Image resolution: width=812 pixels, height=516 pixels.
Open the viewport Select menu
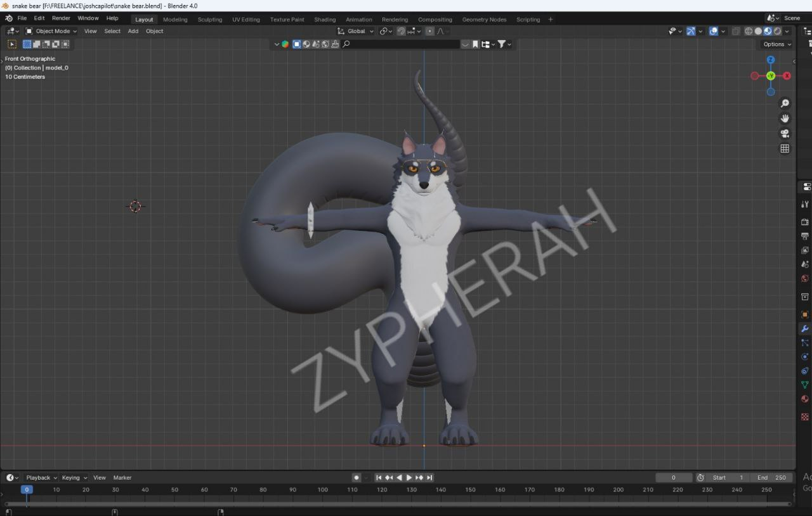point(112,31)
